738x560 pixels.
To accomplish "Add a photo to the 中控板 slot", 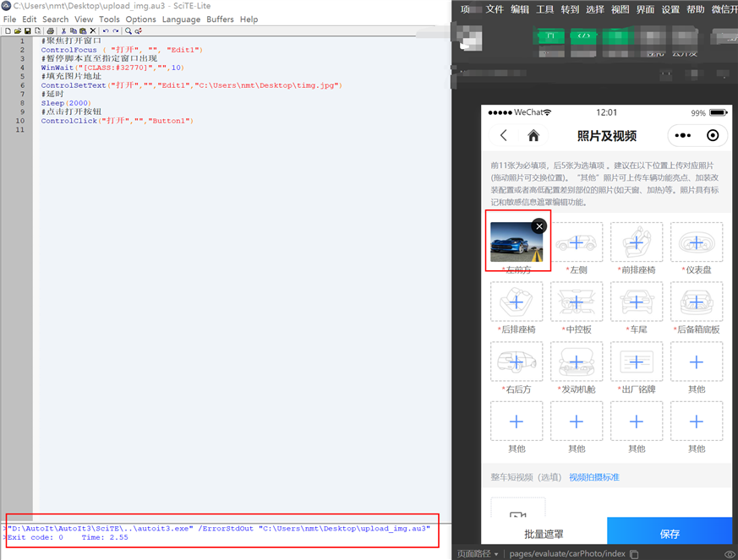I will [x=577, y=302].
